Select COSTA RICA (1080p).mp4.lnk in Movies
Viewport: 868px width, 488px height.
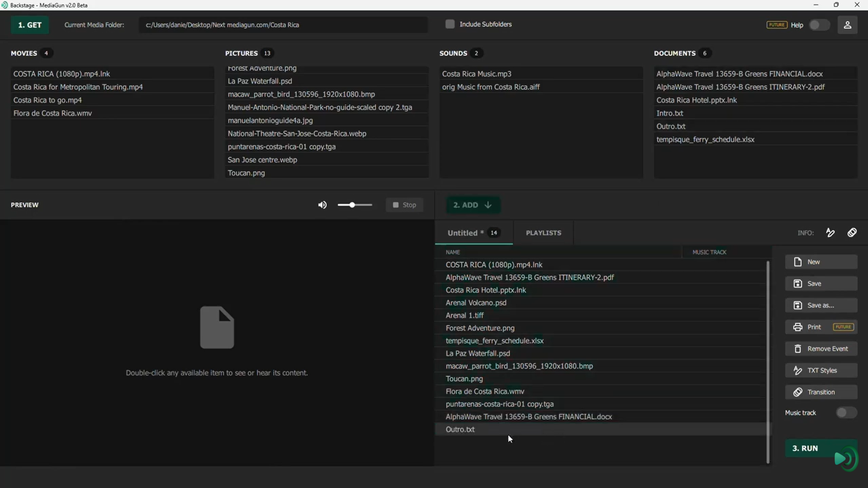112,74
